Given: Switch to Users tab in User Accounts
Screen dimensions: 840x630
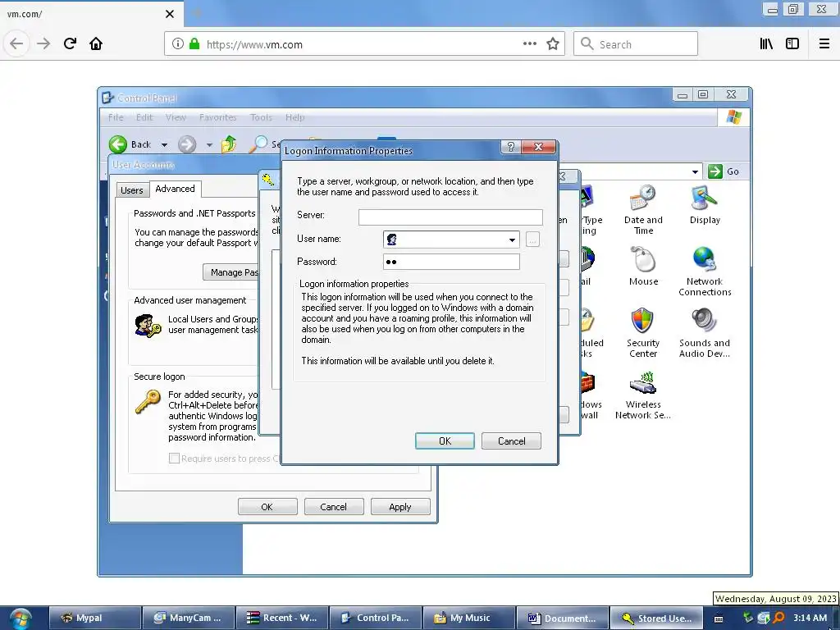Looking at the screenshot, I should 132,190.
